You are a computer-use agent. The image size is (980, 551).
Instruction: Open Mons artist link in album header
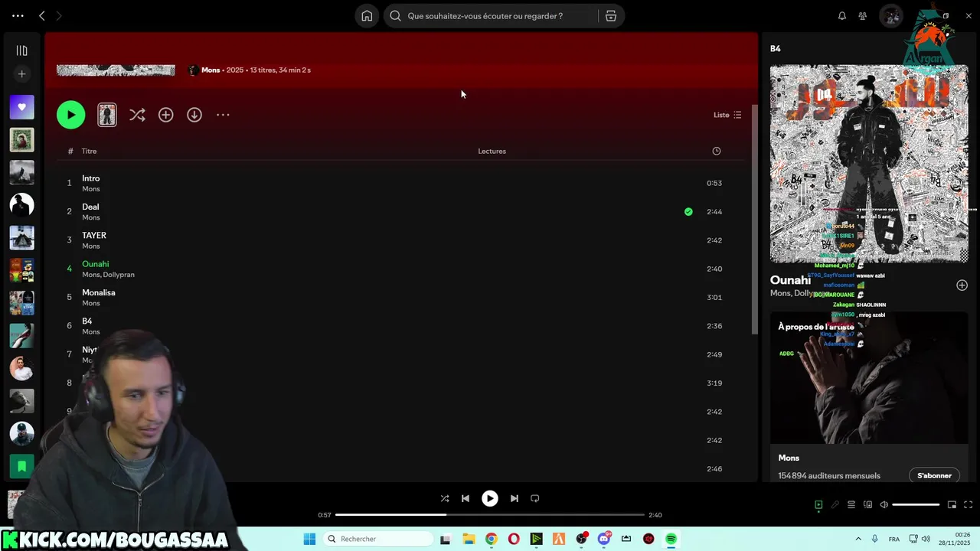211,70
